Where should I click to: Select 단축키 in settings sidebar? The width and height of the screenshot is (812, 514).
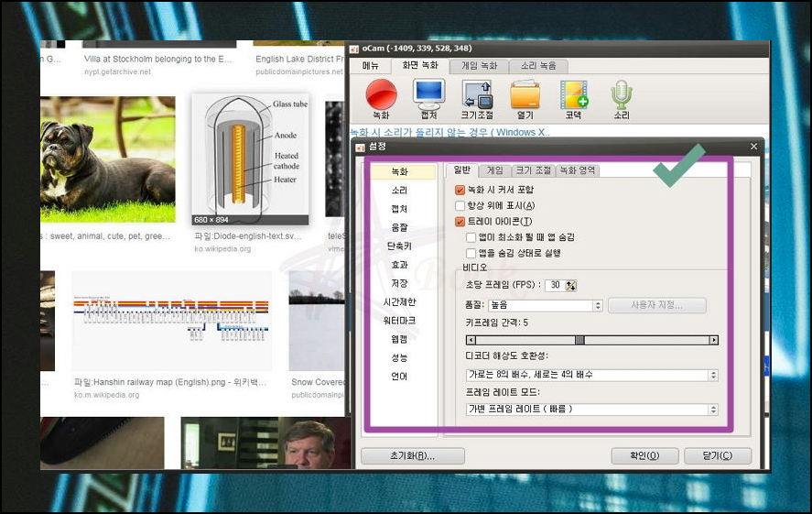[x=399, y=246]
